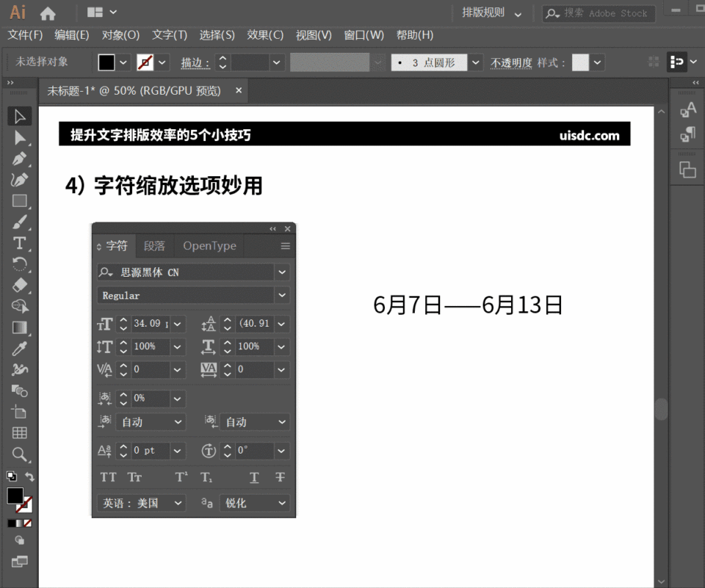This screenshot has height=588, width=705.
Task: Select the Pen tool
Action: 20,159
